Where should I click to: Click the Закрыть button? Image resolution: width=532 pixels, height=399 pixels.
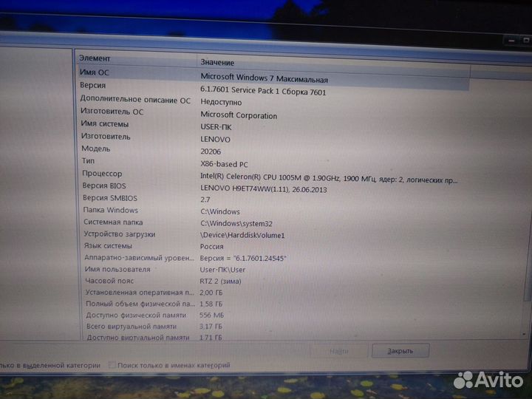400,350
